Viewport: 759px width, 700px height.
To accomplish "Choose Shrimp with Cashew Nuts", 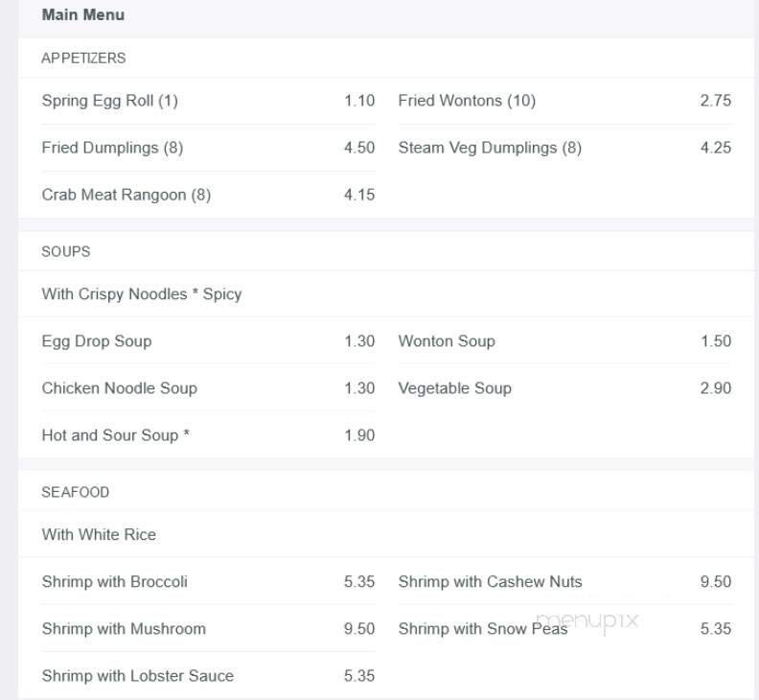I will pyautogui.click(x=490, y=582).
